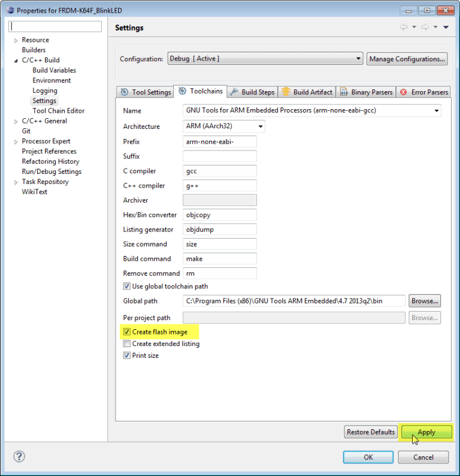The width and height of the screenshot is (460, 476).
Task: Click the Tool Settings tab icon
Action: click(125, 92)
